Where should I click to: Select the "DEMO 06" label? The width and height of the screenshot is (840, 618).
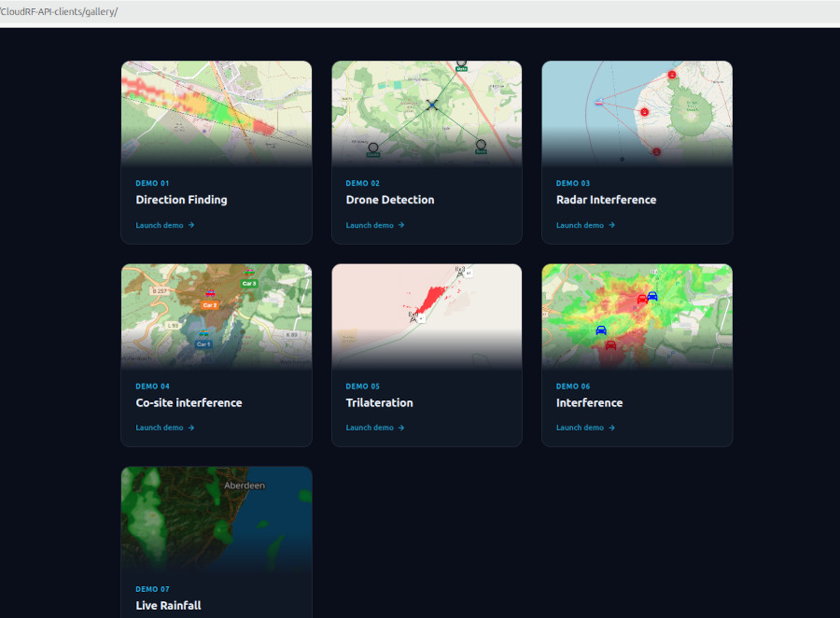coord(573,386)
